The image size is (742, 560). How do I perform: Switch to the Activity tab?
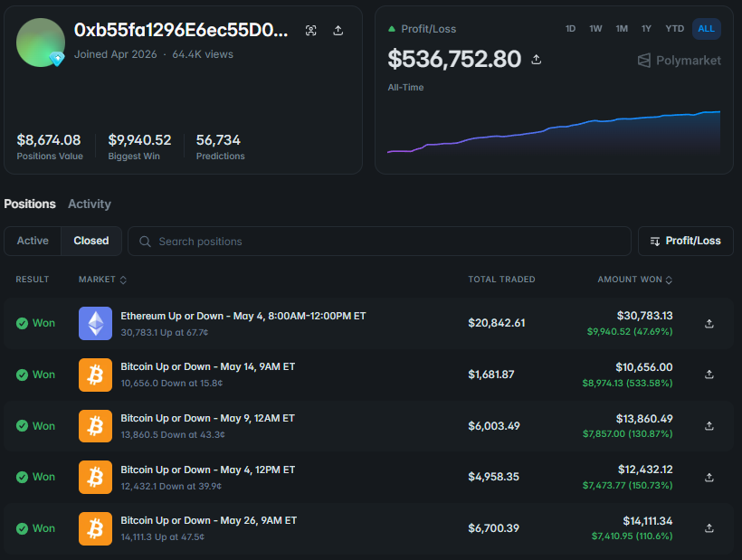tap(90, 204)
